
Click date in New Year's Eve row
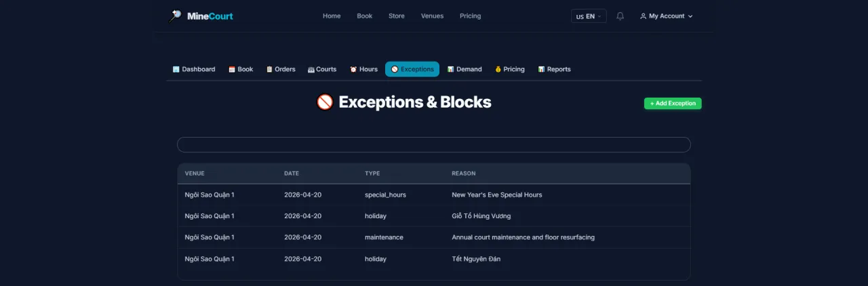[302, 195]
